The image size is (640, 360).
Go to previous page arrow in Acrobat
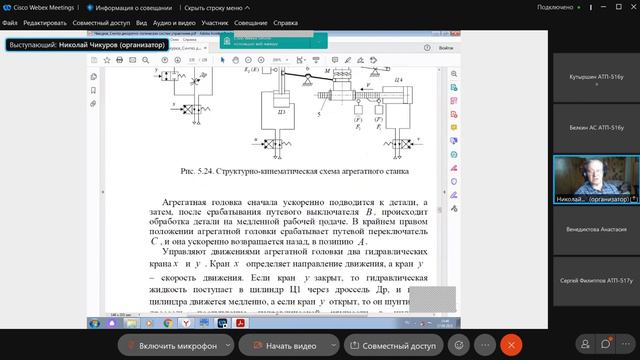tap(164, 60)
